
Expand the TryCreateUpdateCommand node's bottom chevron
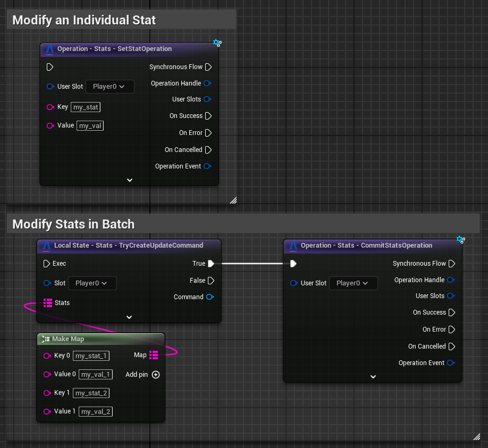129,317
